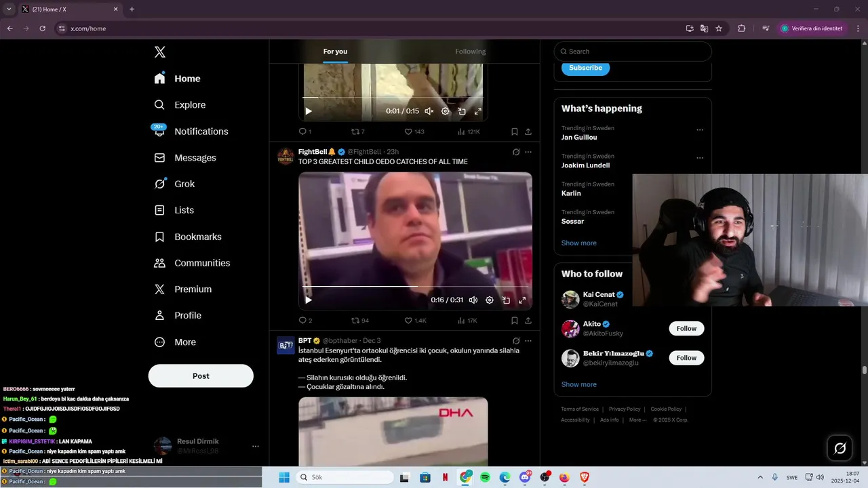This screenshot has height=488, width=868.
Task: Expand the More sidebar menu
Action: pos(176,342)
